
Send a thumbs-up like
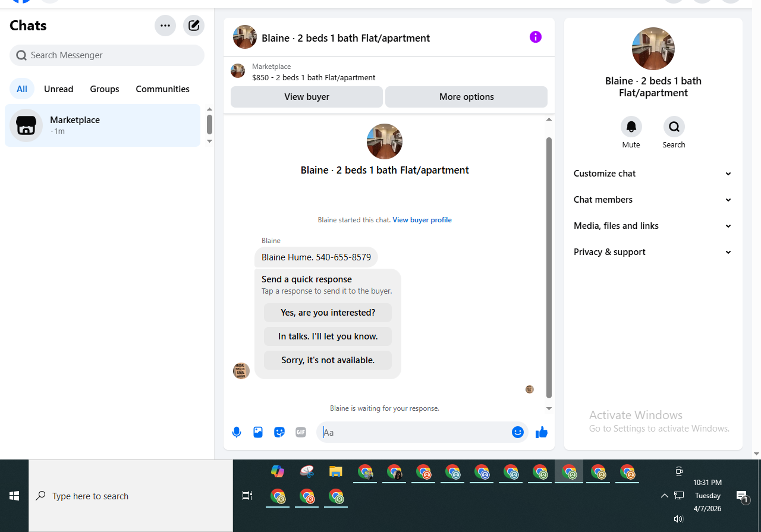(x=542, y=432)
